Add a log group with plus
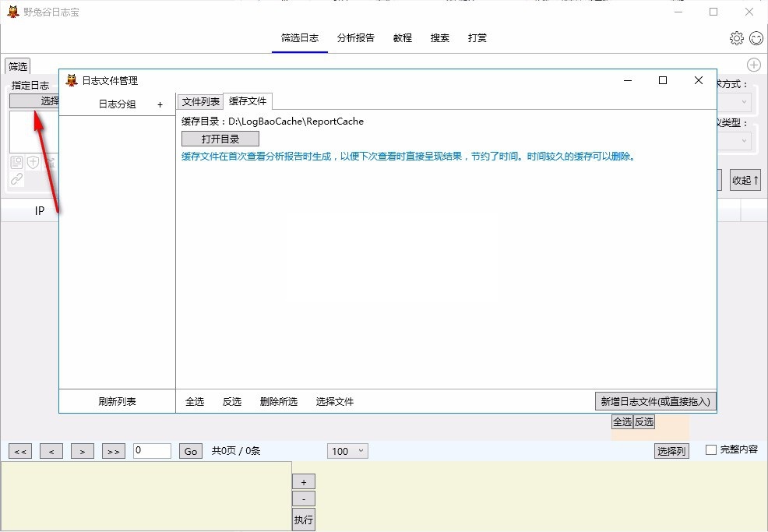The height and width of the screenshot is (532, 768). (160, 105)
